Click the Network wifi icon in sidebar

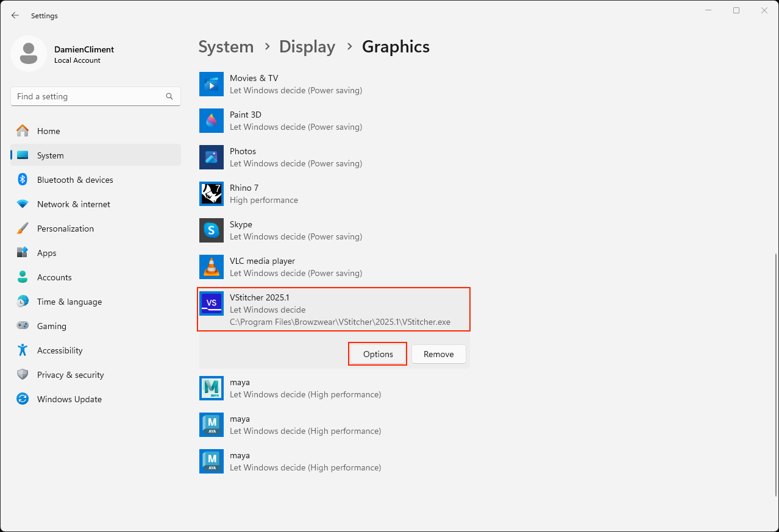click(23, 204)
